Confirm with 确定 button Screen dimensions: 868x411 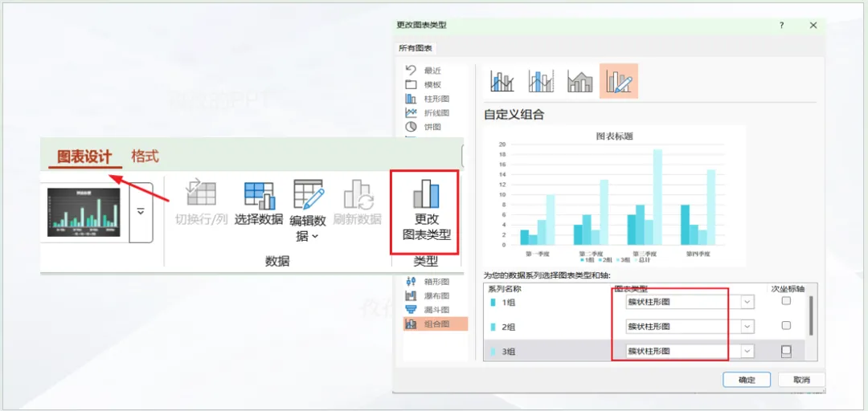pos(747,380)
